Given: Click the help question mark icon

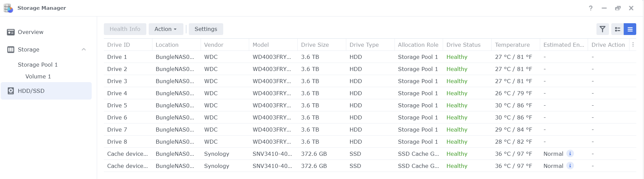Looking at the screenshot, I should (x=591, y=8).
